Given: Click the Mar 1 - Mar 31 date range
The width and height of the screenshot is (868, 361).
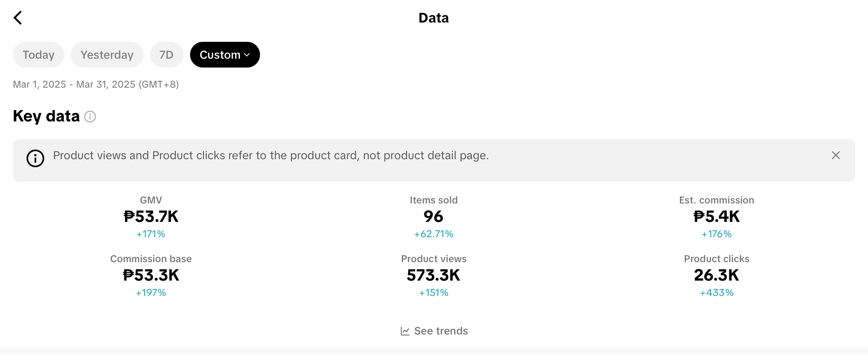Looking at the screenshot, I should click(x=96, y=84).
